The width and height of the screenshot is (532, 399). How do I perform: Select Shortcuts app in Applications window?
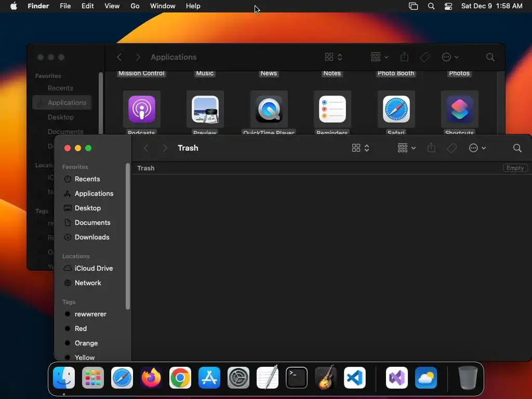click(460, 109)
